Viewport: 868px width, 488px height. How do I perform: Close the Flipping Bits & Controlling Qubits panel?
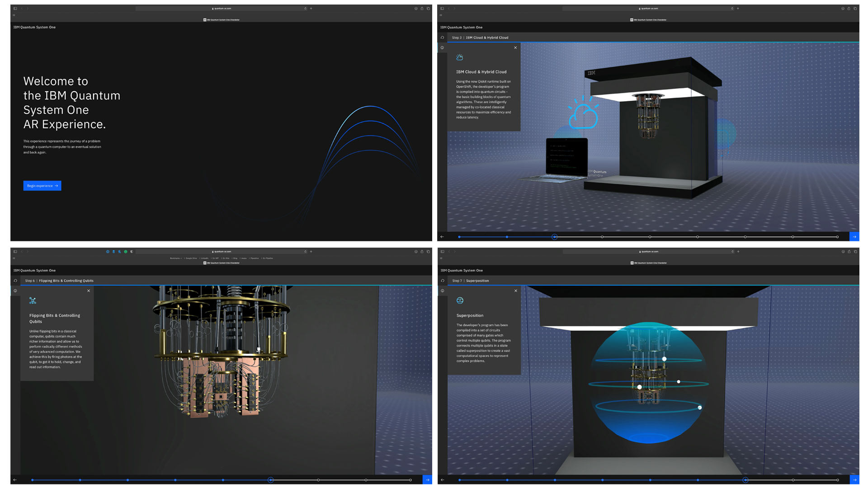pyautogui.click(x=89, y=291)
